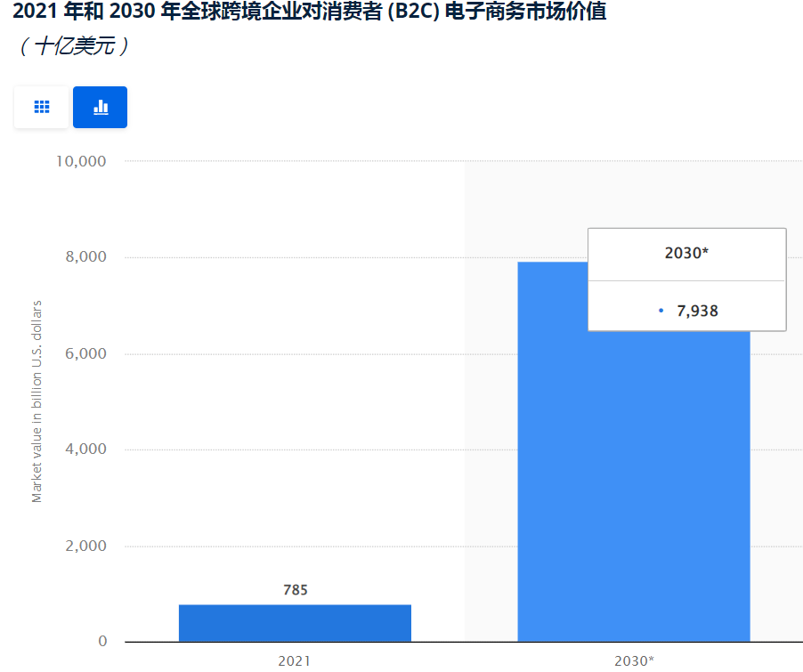Click the blue dot marker inside the tooltip
Viewport: 803px width, 672px height.
pos(660,309)
